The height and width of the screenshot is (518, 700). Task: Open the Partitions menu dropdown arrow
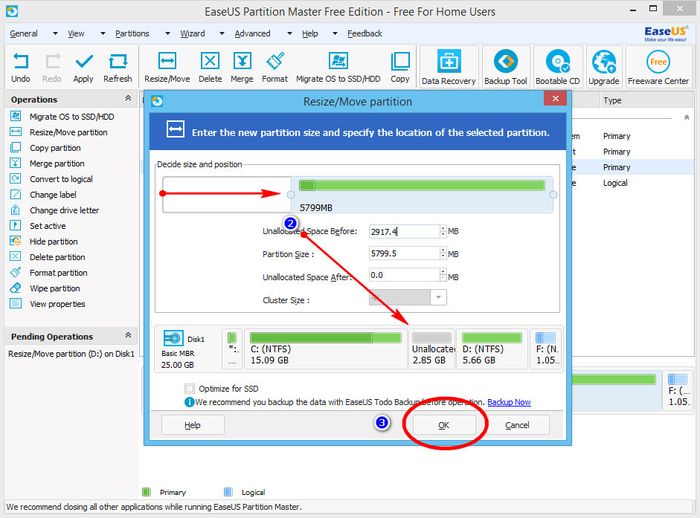tap(167, 33)
